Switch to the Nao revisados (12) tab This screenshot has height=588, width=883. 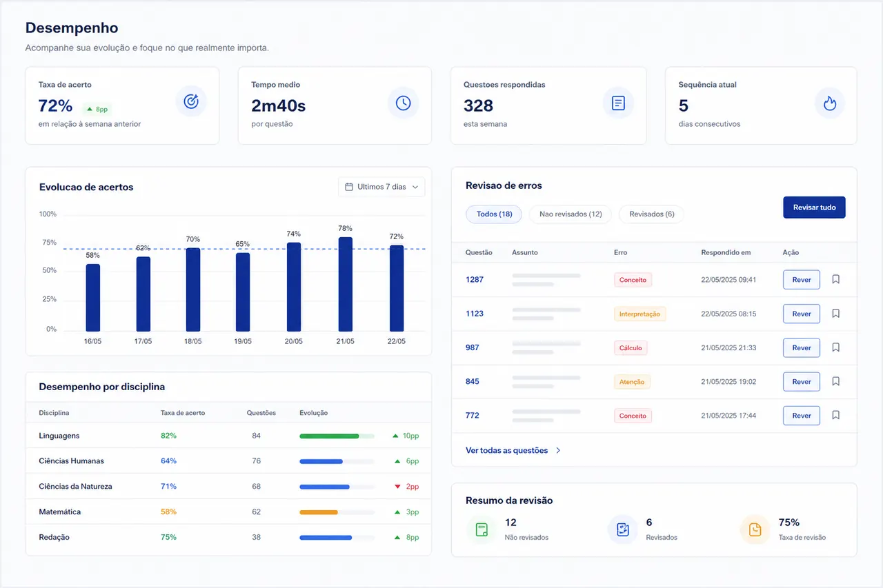coord(571,214)
